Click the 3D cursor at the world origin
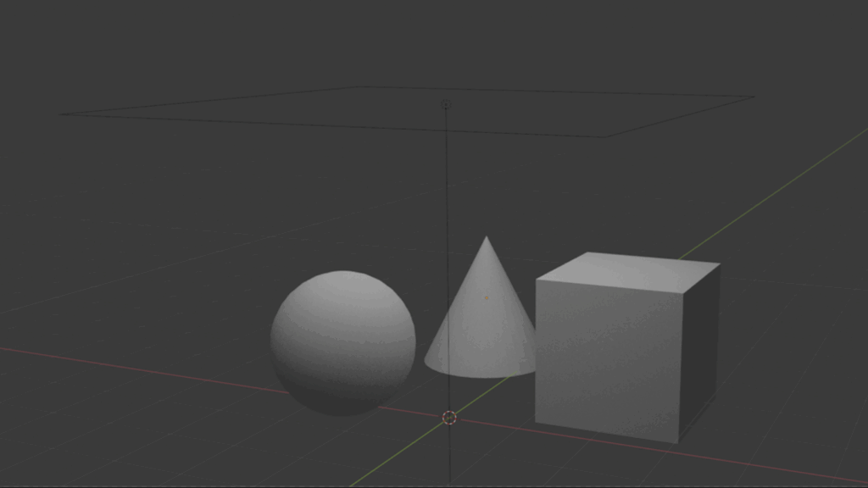The width and height of the screenshot is (868, 488). coord(450,417)
